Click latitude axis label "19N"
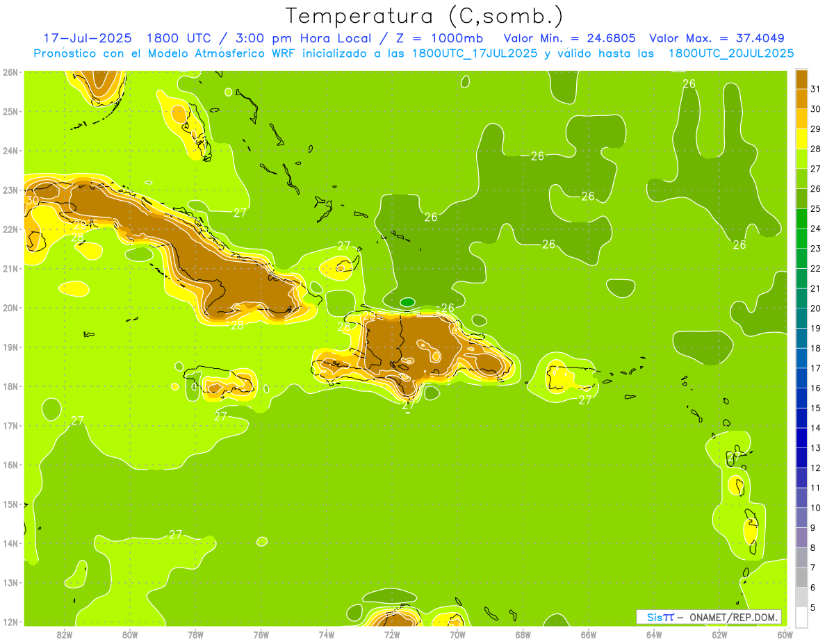This screenshot has width=834, height=644. click(10, 347)
